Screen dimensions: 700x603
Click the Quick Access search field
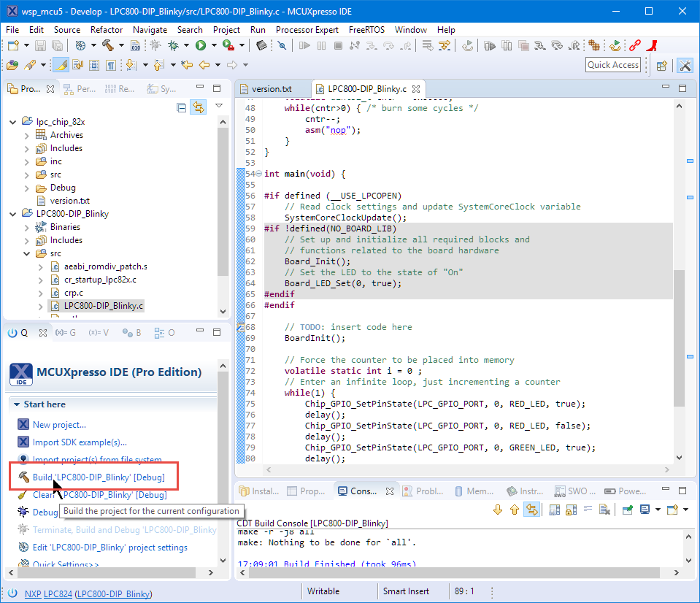[x=613, y=65]
